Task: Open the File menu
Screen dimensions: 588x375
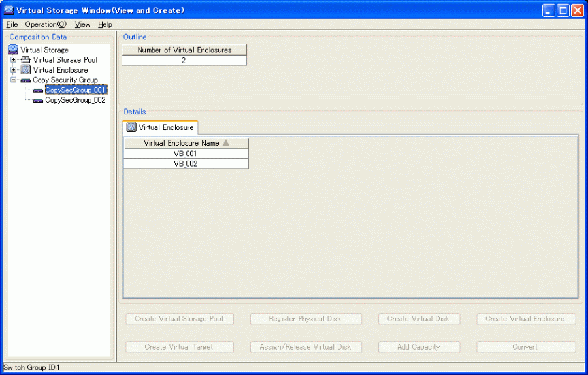Action: [x=12, y=24]
